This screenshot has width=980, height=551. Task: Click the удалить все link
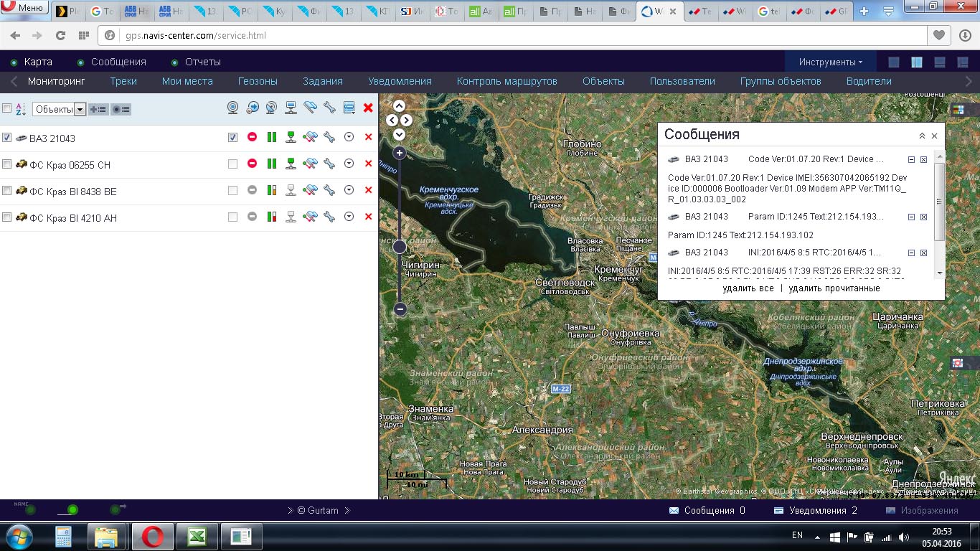click(748, 288)
